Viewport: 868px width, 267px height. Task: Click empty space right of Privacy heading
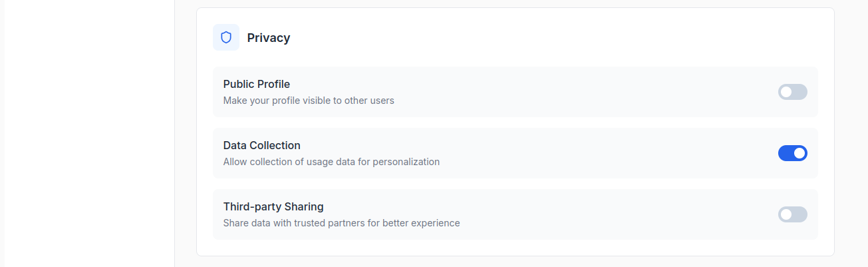(532, 38)
